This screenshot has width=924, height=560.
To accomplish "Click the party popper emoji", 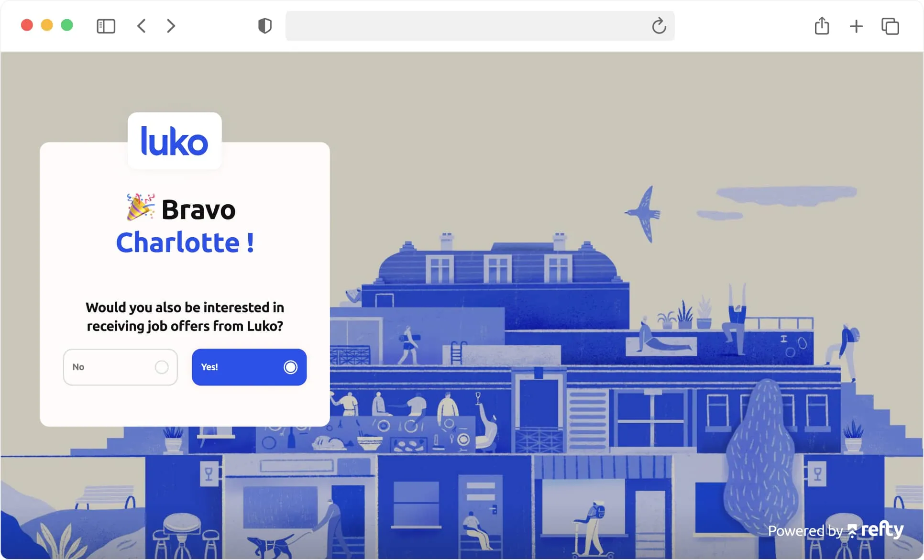I will (141, 207).
